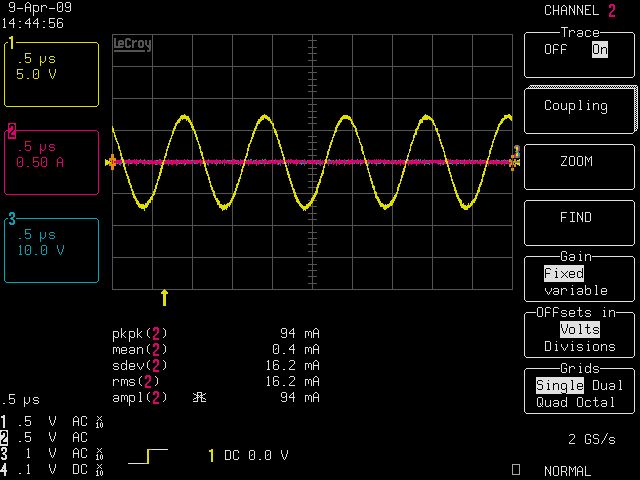Click the ZOOM button

pyautogui.click(x=579, y=166)
